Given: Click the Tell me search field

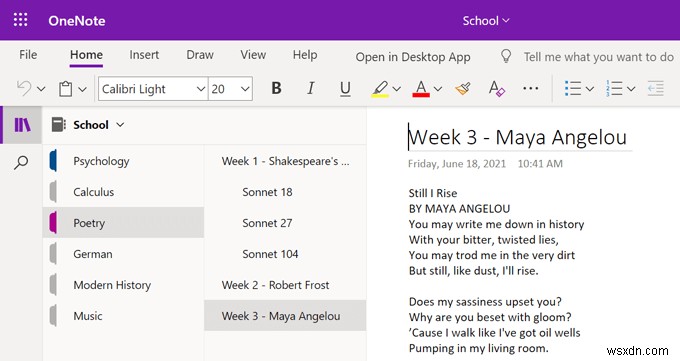Looking at the screenshot, I should [x=598, y=57].
